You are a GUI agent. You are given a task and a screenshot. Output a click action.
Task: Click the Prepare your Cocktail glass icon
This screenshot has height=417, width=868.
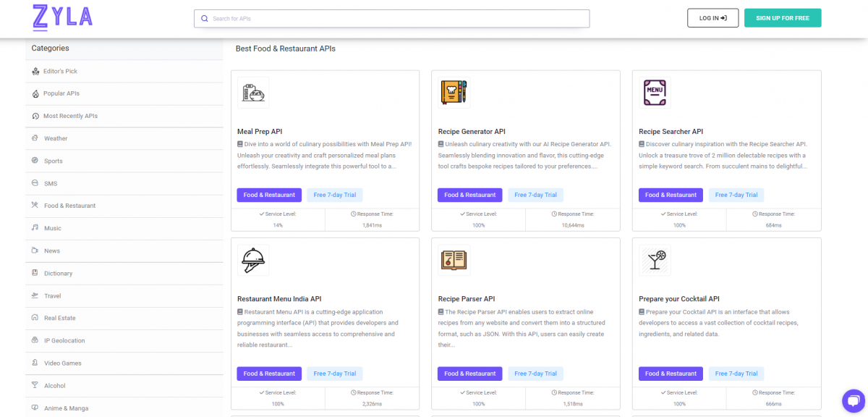pos(655,260)
